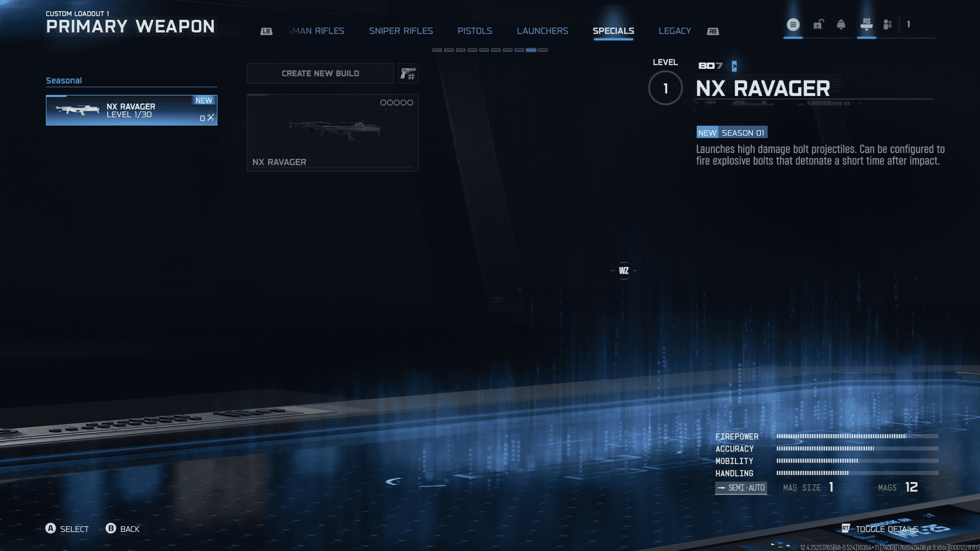Switch to the Sniper Rifles tab
The width and height of the screenshot is (980, 551).
tap(401, 31)
